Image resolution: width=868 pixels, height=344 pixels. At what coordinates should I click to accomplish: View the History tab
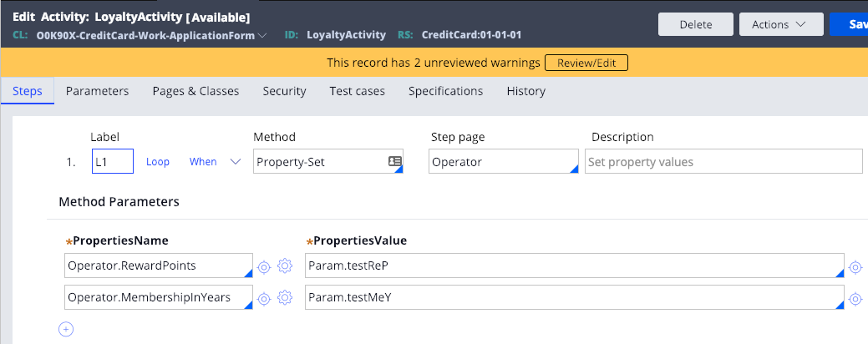(x=525, y=91)
